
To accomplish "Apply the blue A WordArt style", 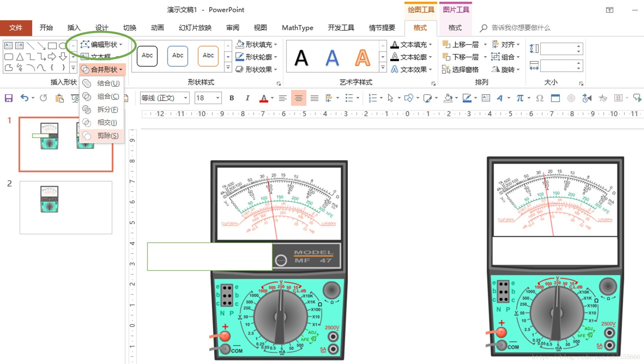I will 332,58.
